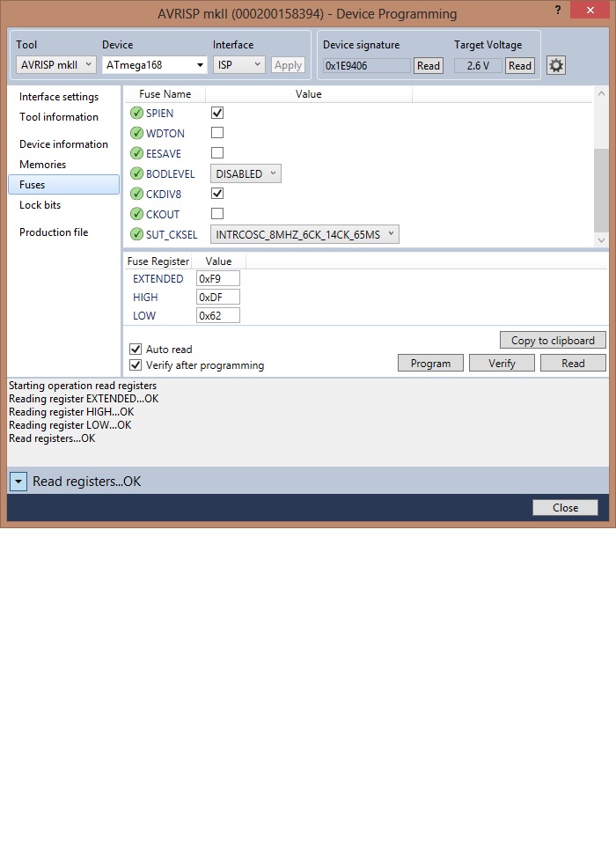Click 'Reading register HIGH...OK' log line
This screenshot has width=616, height=861.
[x=71, y=412]
